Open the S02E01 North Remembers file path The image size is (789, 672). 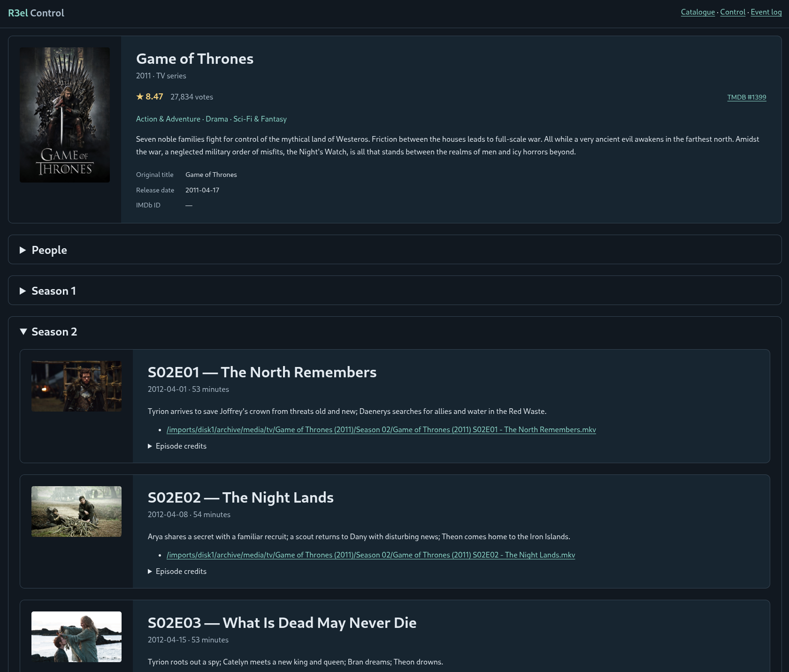[381, 430]
